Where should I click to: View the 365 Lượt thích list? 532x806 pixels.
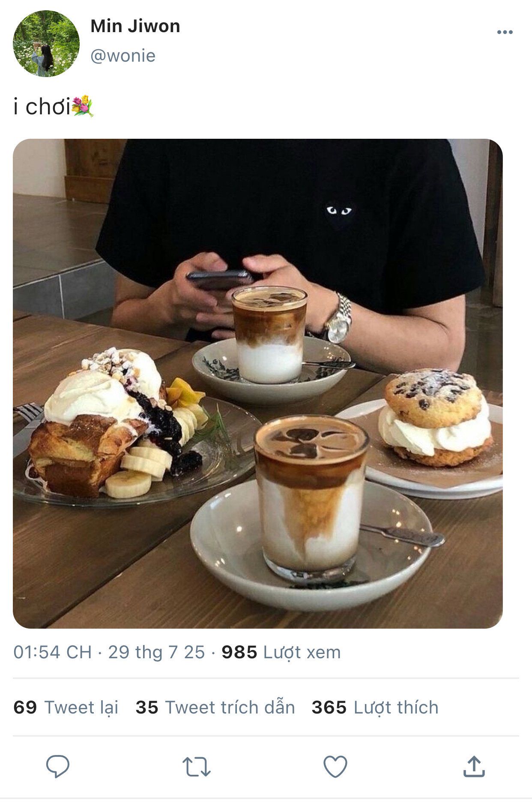pyautogui.click(x=375, y=707)
